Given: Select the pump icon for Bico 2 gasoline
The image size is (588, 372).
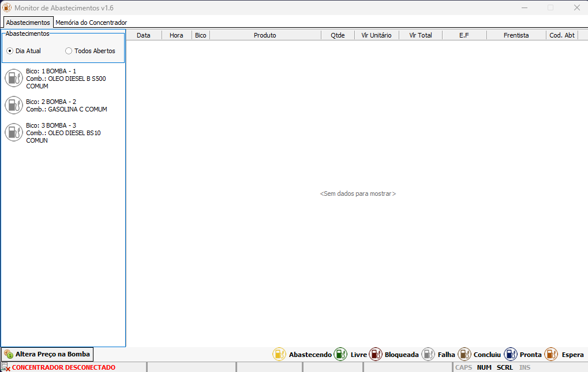Looking at the screenshot, I should coord(14,105).
